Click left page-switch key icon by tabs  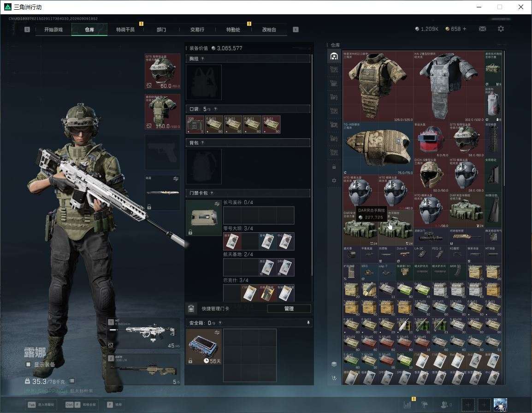click(x=27, y=29)
